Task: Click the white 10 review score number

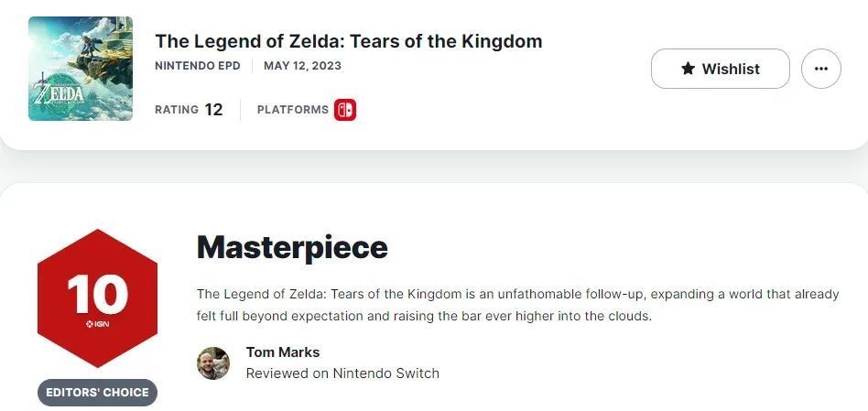Action: (97, 295)
